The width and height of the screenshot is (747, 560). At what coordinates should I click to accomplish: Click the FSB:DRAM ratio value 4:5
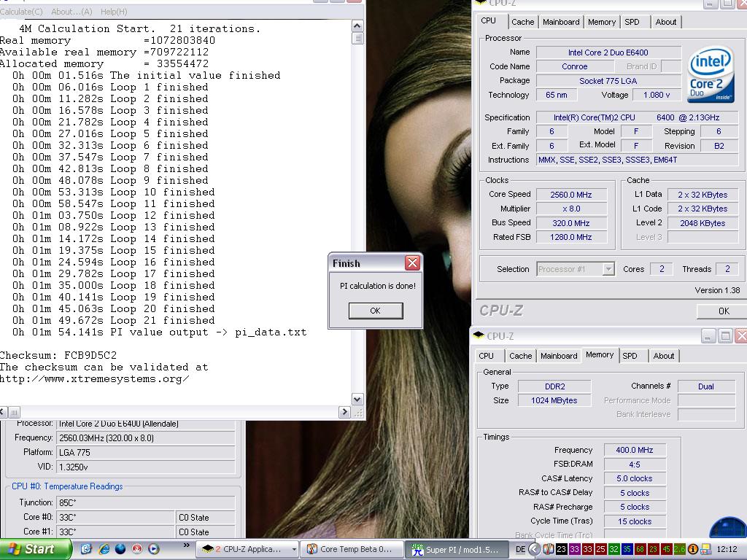(634, 464)
